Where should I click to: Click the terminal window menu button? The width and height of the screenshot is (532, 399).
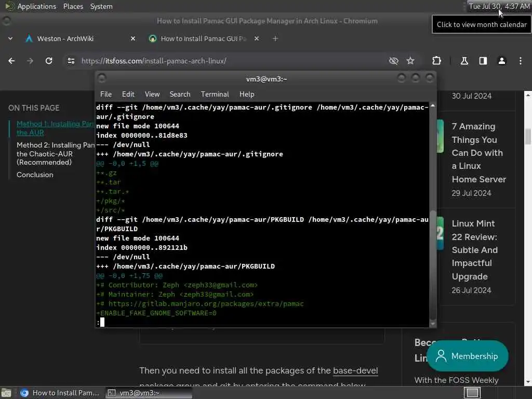[x=102, y=79]
